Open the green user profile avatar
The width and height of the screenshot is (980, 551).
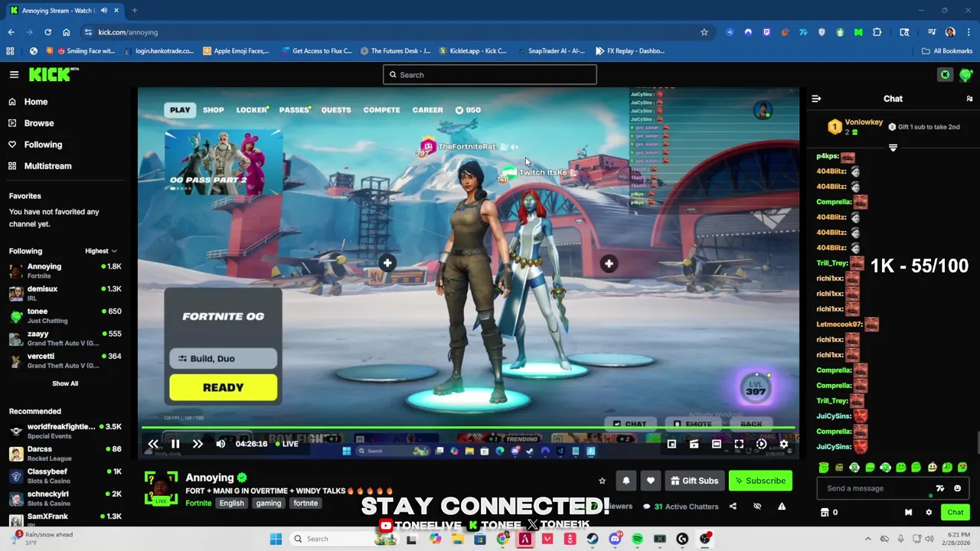pos(966,74)
